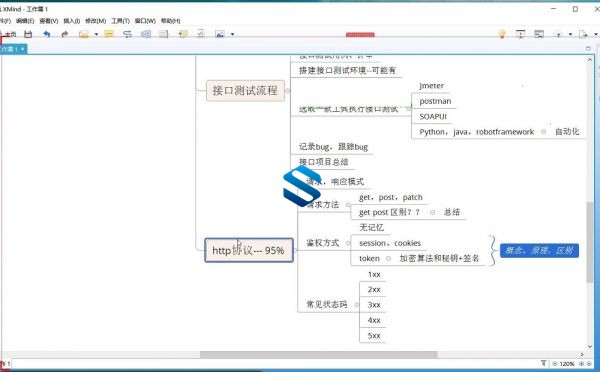
Task: Select the blue 概念，原理，区别 summary topic
Action: click(x=539, y=250)
